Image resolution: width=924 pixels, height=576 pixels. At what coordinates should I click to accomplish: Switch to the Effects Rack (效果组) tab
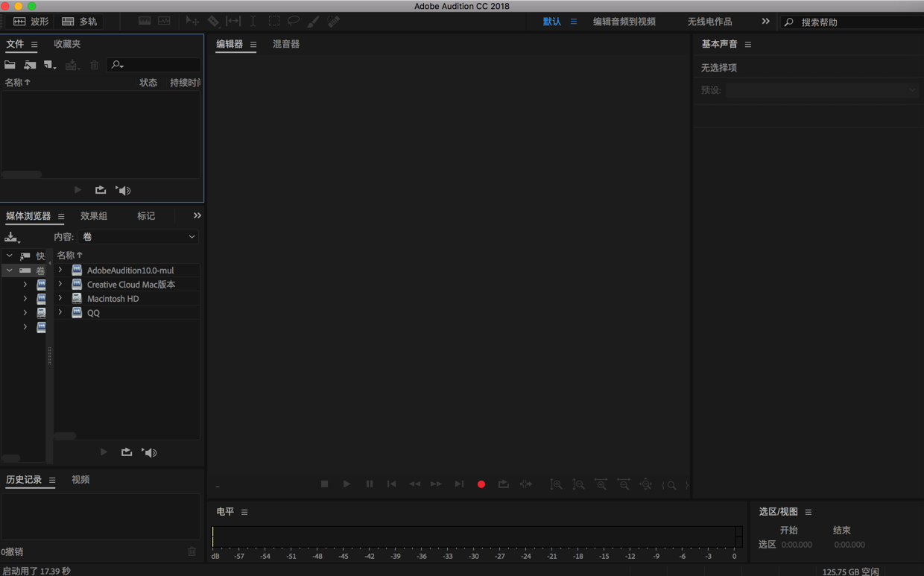94,216
